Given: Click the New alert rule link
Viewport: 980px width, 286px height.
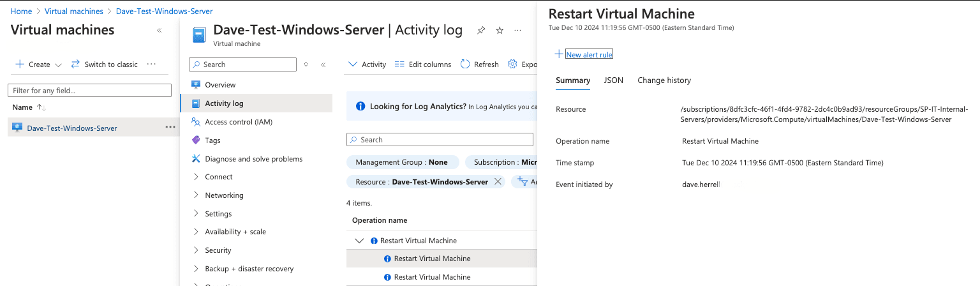Looking at the screenshot, I should (590, 55).
